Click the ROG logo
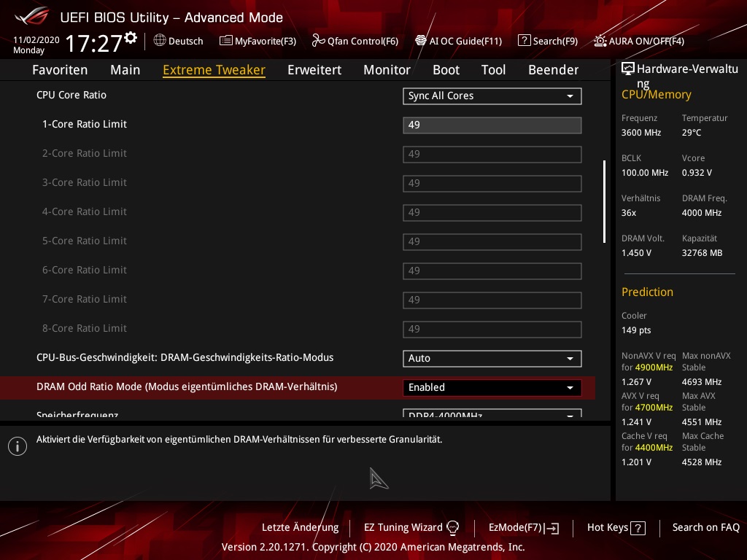The image size is (747, 560). 31,16
